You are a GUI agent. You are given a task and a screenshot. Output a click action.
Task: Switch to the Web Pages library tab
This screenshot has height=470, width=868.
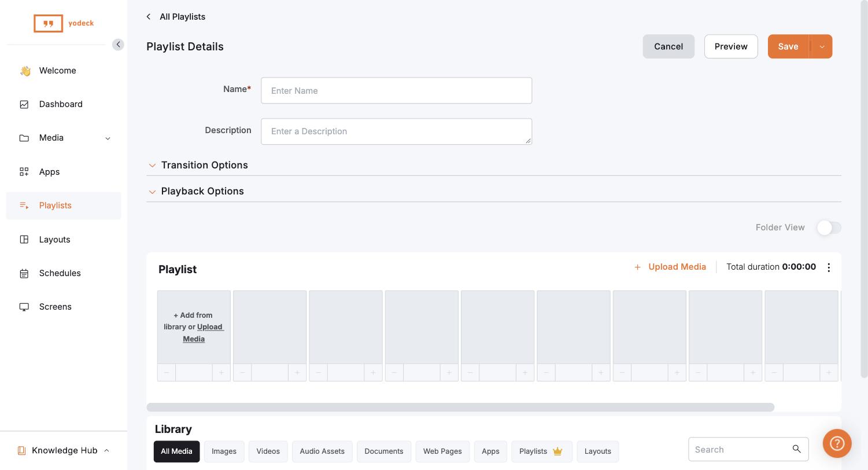442,451
